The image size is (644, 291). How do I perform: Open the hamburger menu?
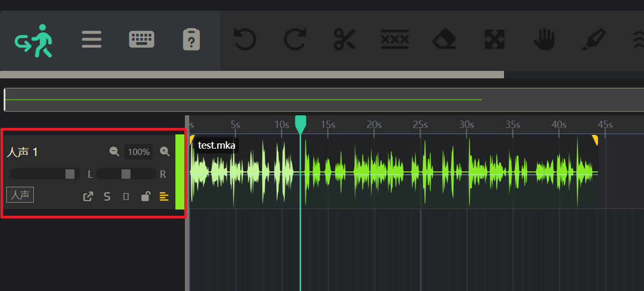91,40
